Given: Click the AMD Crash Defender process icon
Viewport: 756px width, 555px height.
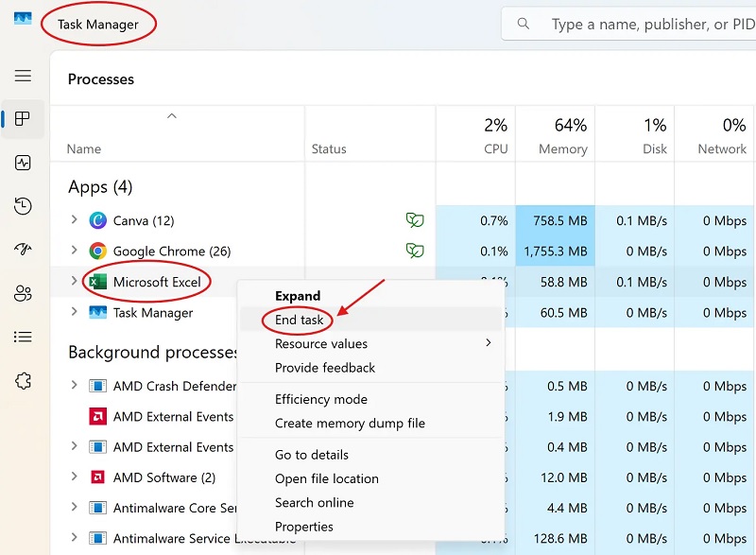Looking at the screenshot, I should coord(98,386).
